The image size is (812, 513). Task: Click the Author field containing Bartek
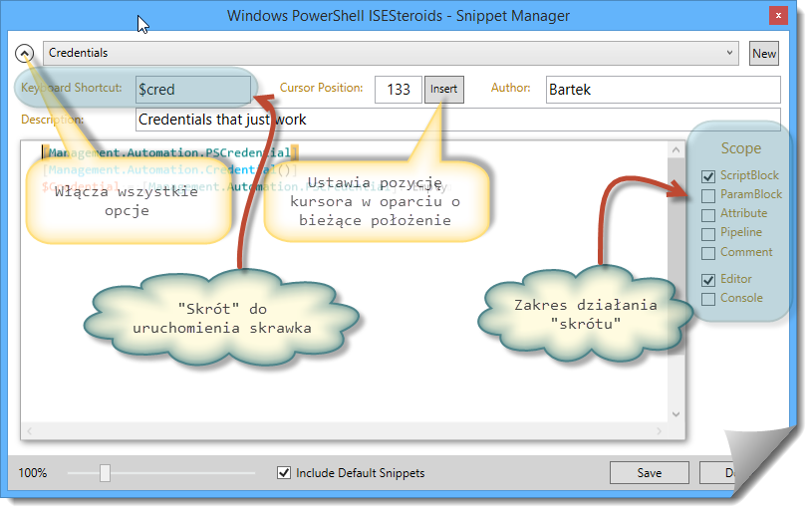point(662,90)
